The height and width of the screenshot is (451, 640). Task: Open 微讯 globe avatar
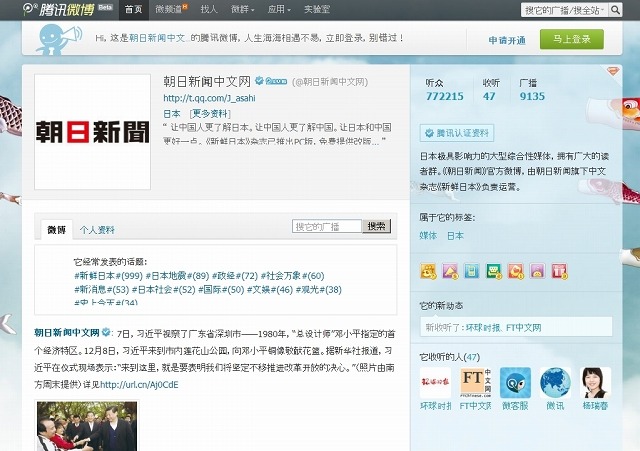556,383
